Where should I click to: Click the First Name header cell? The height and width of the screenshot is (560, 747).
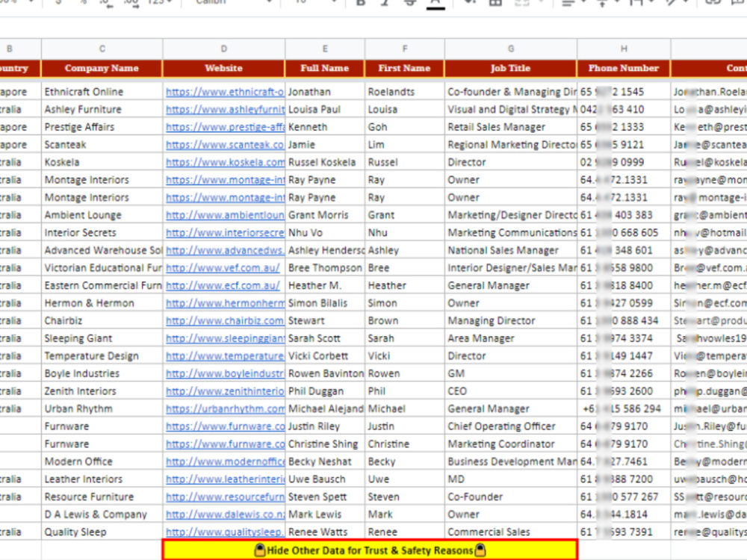click(404, 68)
